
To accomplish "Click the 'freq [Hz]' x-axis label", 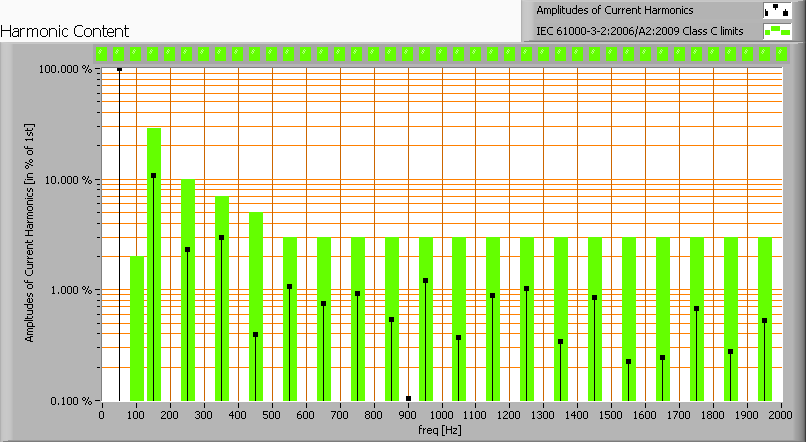I will click(440, 432).
